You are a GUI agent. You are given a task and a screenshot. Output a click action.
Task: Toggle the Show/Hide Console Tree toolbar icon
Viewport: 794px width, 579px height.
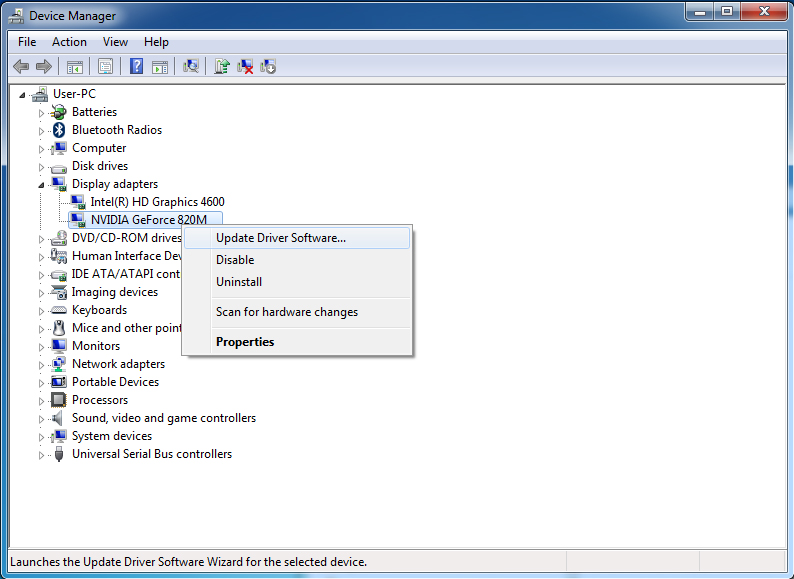[x=74, y=66]
